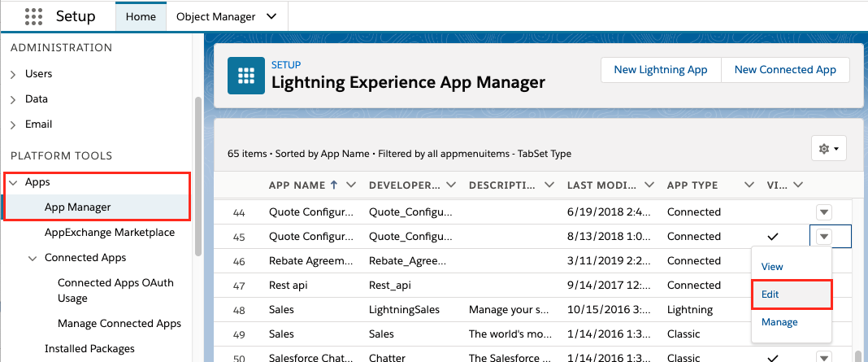Click row 45 action dropdown arrow

click(x=824, y=237)
